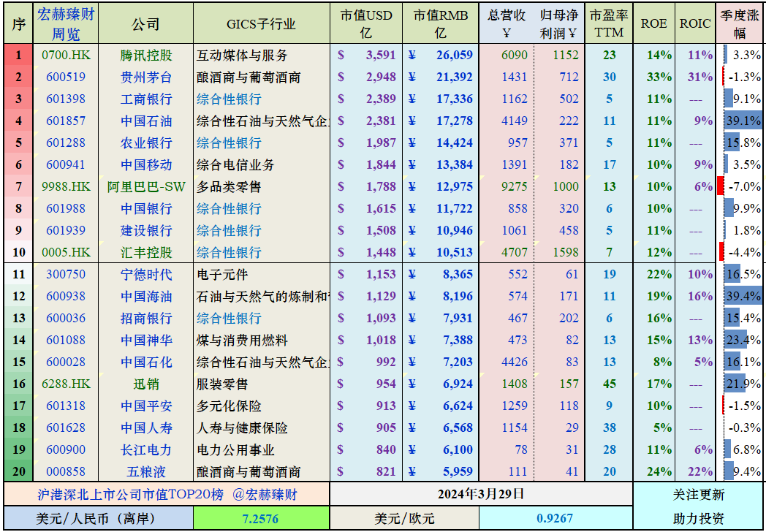766x532 pixels.
Task: Click the 归母净利润 header
Action: coord(559,23)
